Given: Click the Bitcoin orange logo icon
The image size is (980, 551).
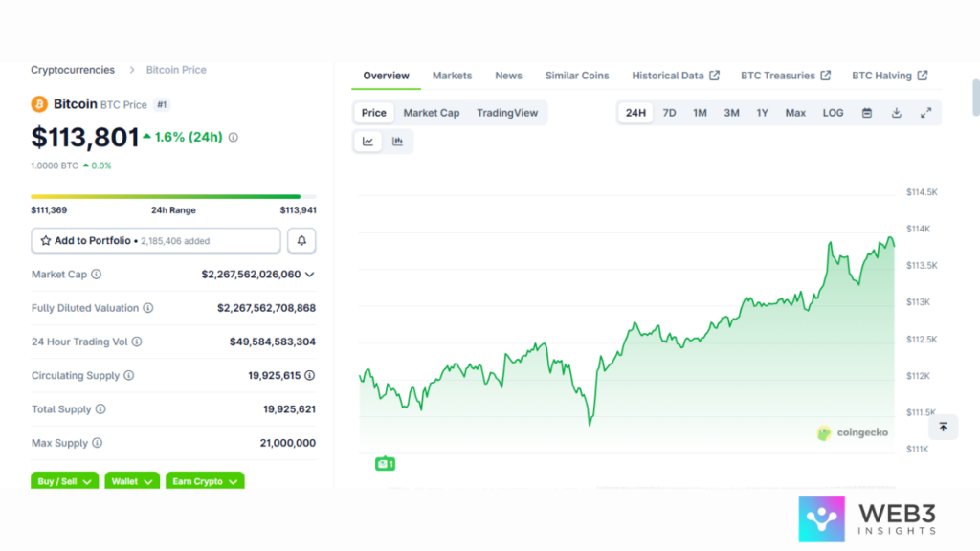Looking at the screenshot, I should pyautogui.click(x=39, y=103).
